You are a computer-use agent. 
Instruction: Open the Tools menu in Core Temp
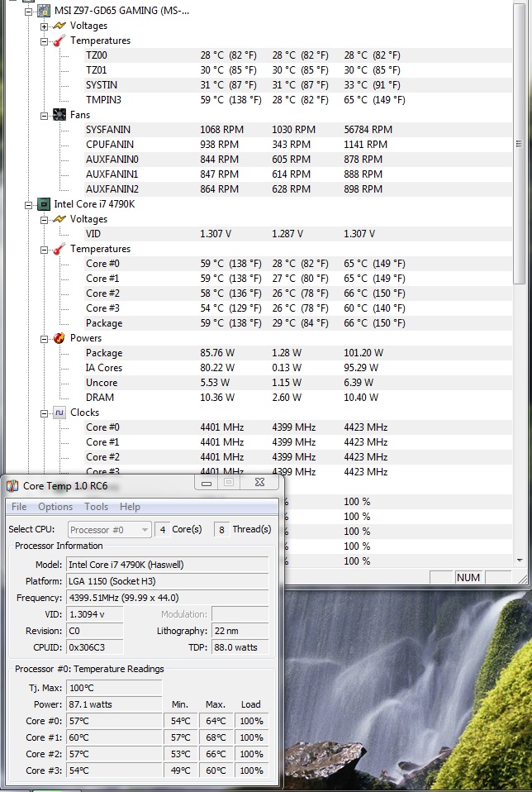96,507
